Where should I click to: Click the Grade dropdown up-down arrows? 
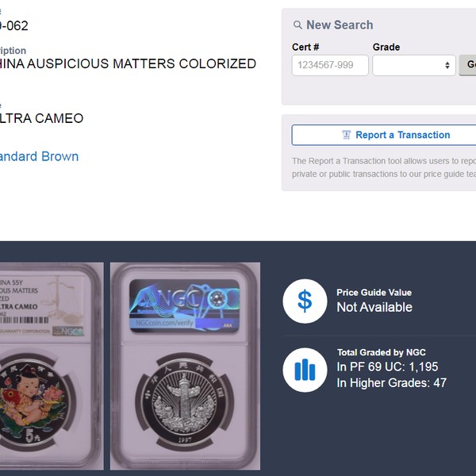coord(447,65)
